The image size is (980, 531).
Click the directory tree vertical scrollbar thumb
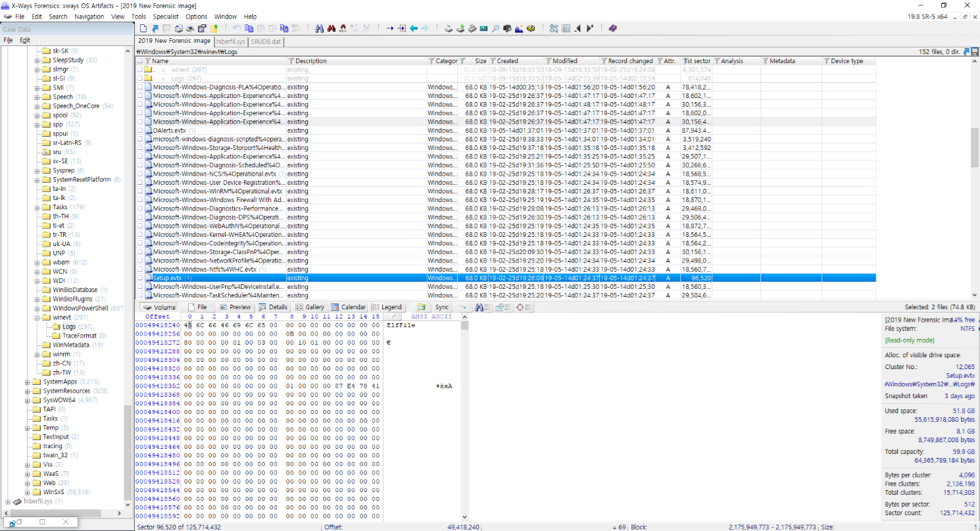[x=127, y=451]
